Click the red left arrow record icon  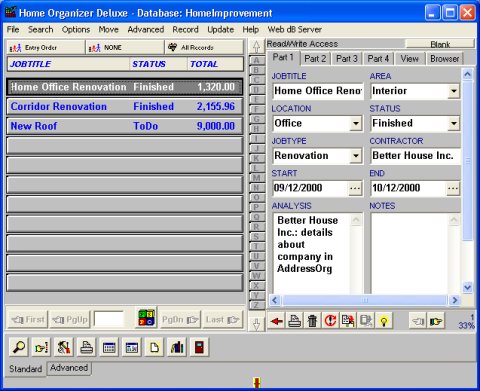277,321
